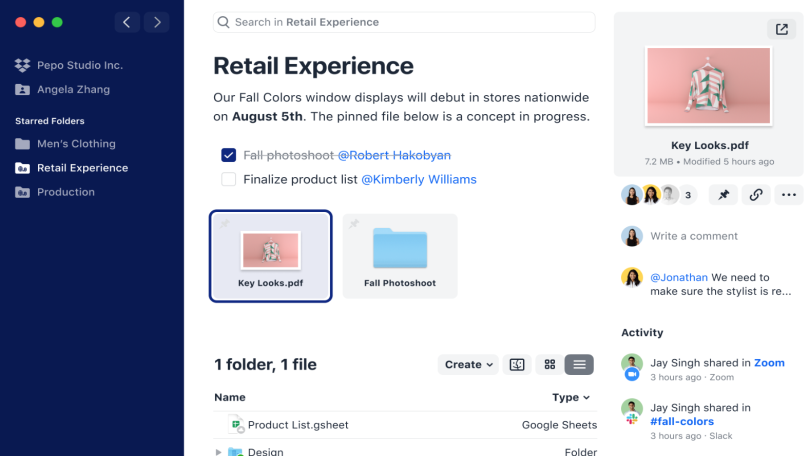Click the back navigation arrow
810x456 pixels.
click(x=126, y=22)
